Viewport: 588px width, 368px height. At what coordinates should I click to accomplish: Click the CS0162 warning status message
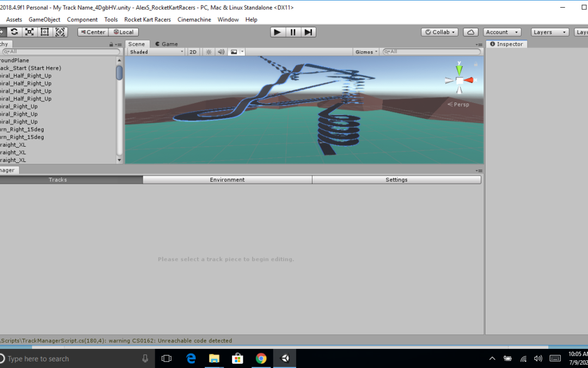(116, 341)
